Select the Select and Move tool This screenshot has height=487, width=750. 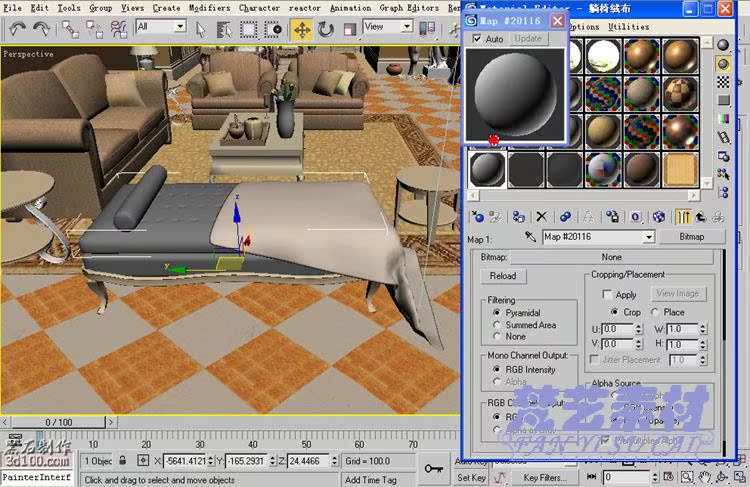coord(301,29)
